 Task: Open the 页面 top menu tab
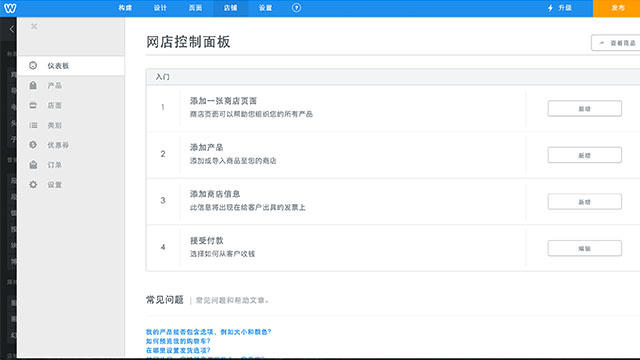tap(195, 8)
